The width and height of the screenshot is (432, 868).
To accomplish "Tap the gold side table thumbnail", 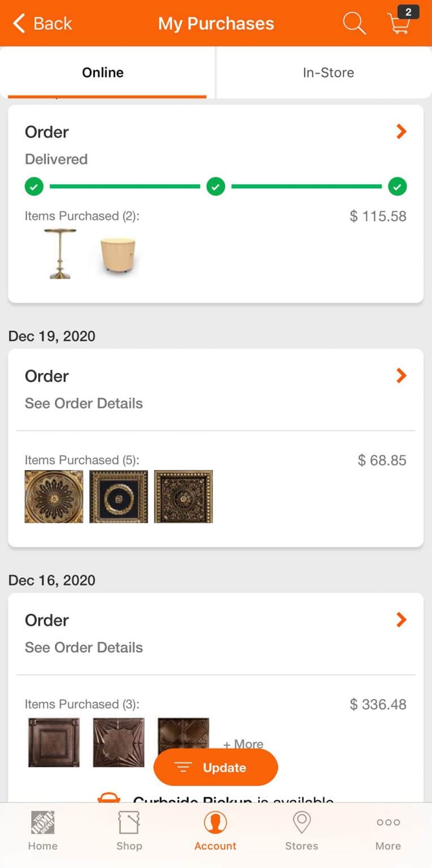I will (x=59, y=254).
